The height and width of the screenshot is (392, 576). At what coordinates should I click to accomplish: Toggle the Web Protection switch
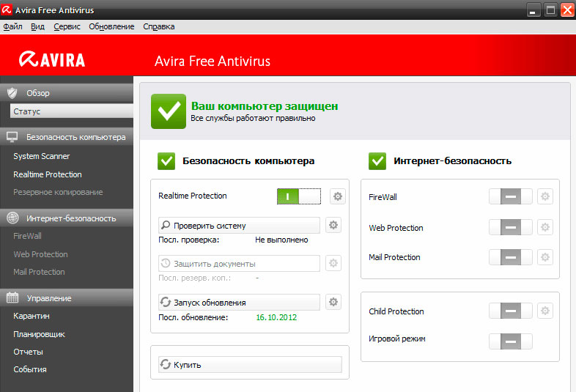[510, 227]
